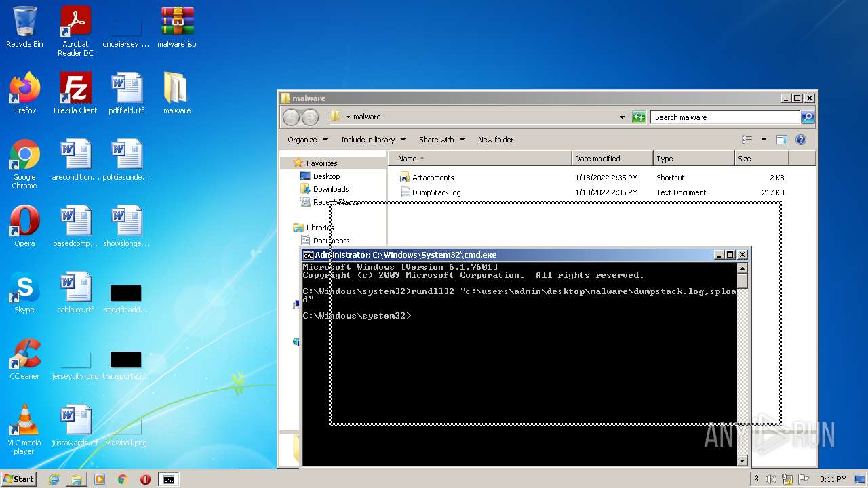Click Explorer help question mark icon
The image size is (868, 488).
(801, 140)
